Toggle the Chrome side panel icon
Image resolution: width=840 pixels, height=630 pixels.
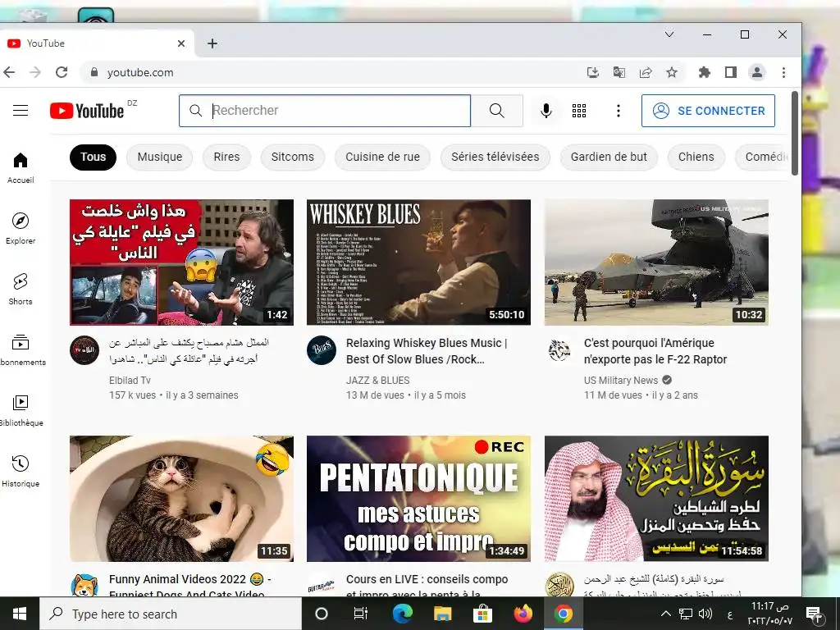[731, 72]
